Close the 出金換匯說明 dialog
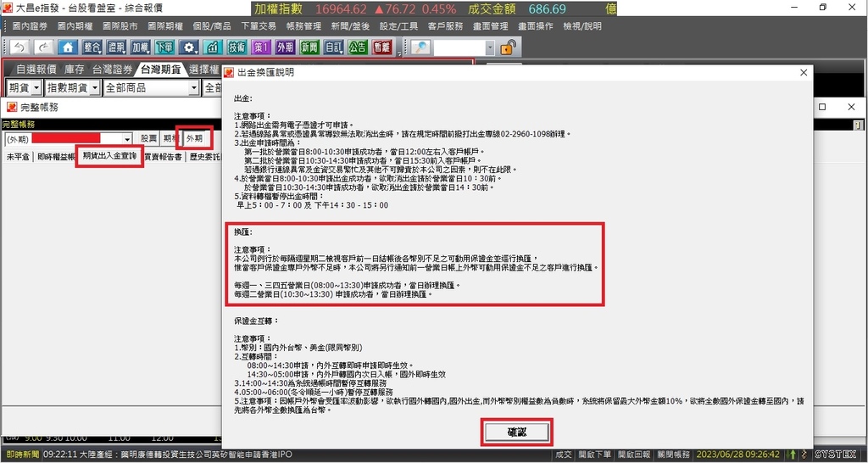The image size is (868, 463). pyautogui.click(x=804, y=73)
